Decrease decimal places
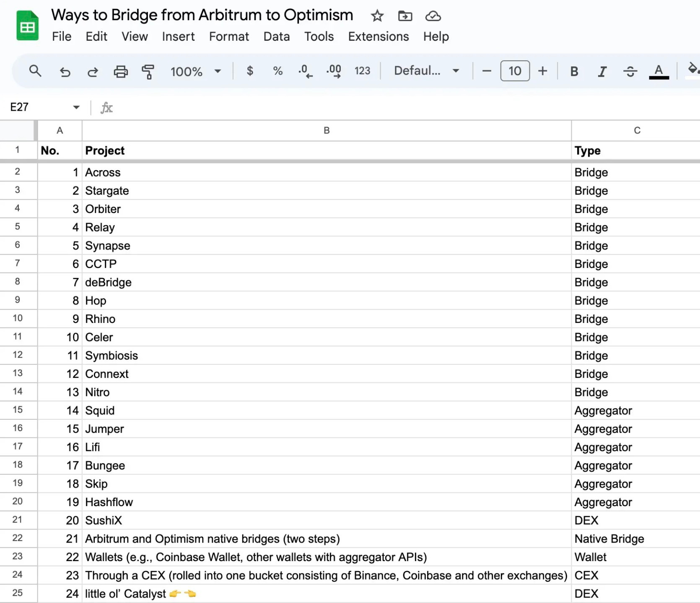Screen dimensions: 700x603 [306, 71]
